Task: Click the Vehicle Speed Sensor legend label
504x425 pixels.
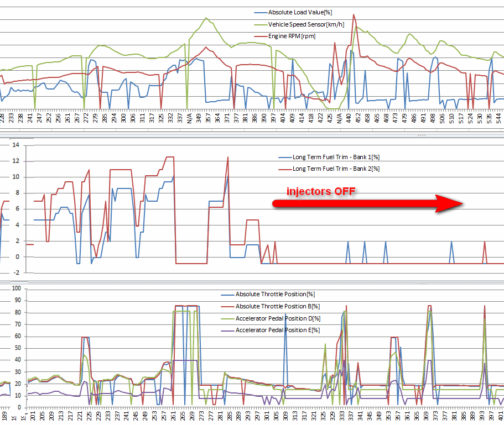Action: [306, 24]
